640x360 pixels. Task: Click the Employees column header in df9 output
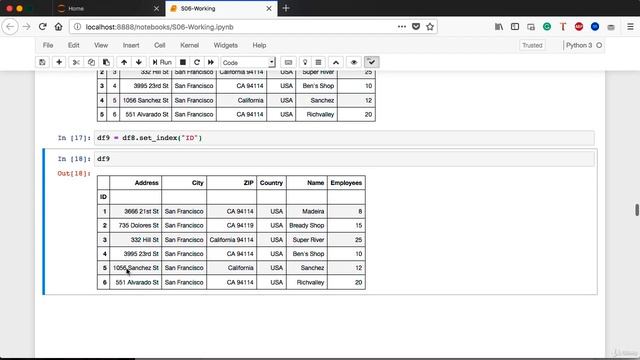346,183
